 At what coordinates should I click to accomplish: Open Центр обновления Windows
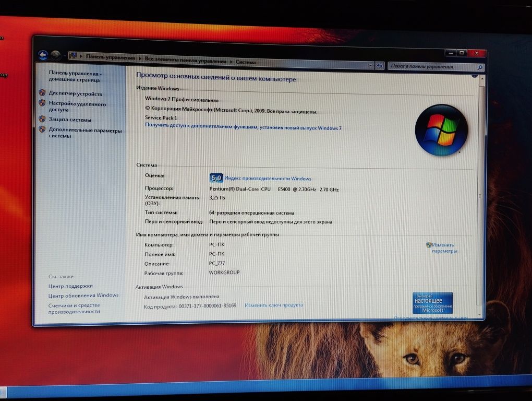pyautogui.click(x=83, y=296)
